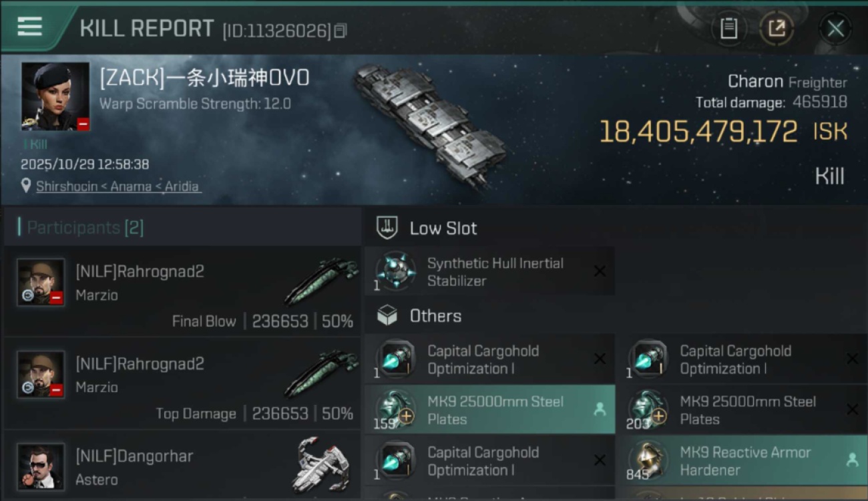Click the Low Slot shield icon
868x501 pixels.
387,228
